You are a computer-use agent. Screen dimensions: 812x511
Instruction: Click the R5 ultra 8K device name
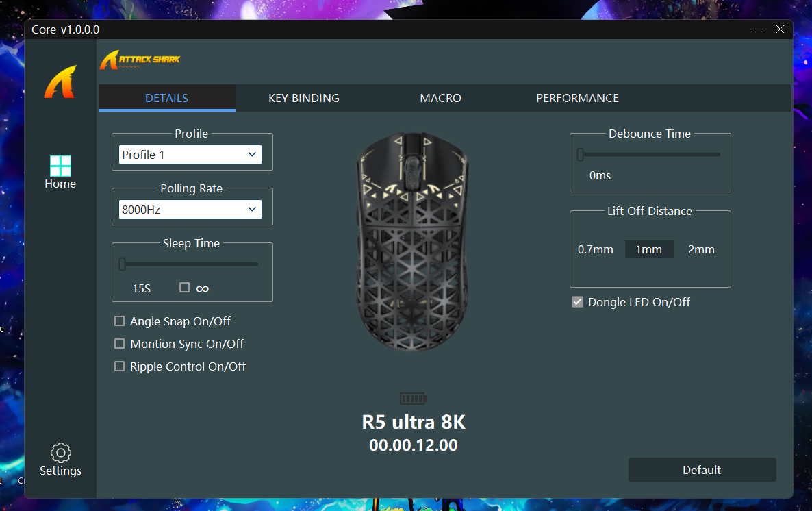click(x=414, y=422)
